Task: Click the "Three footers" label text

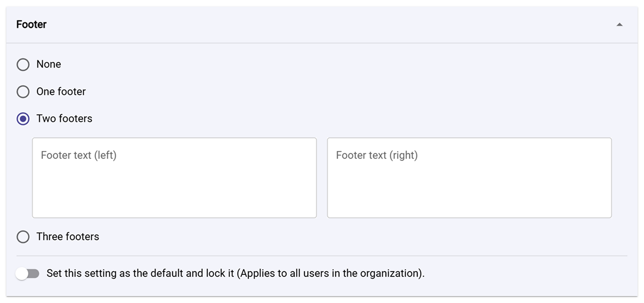Action: pos(67,237)
